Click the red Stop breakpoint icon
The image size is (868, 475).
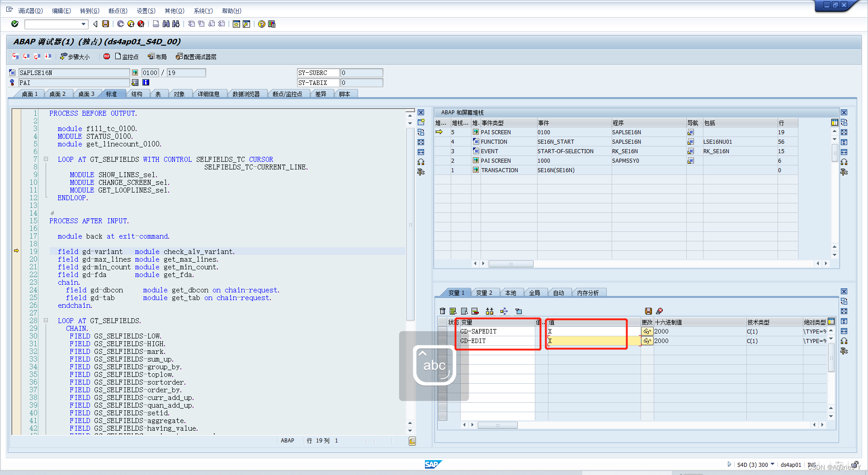click(107, 56)
